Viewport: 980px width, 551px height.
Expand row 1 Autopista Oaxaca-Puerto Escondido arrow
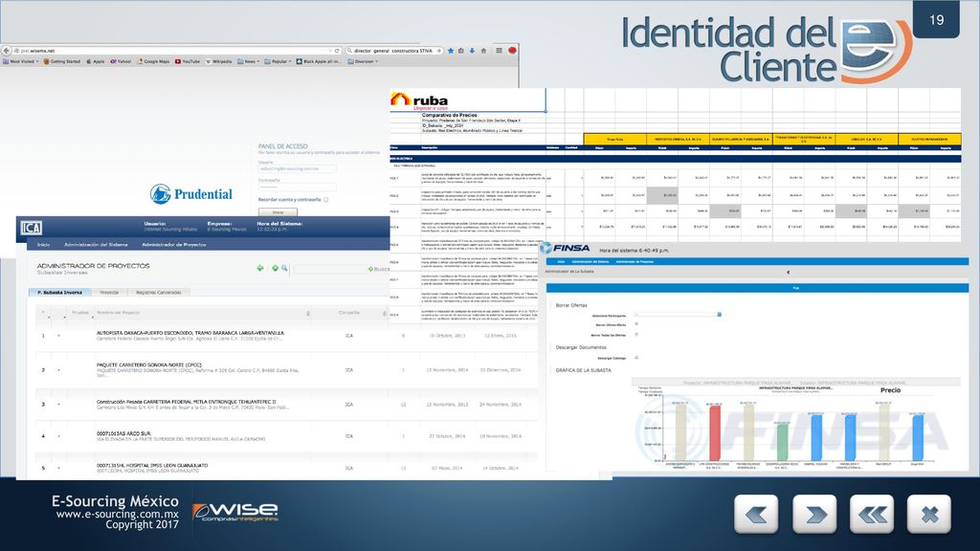58,336
